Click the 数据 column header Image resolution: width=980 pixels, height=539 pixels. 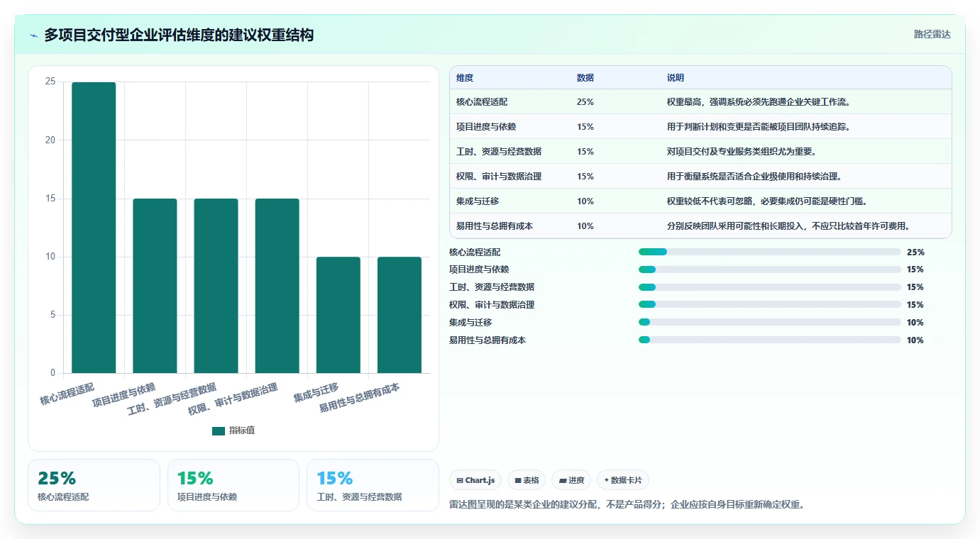[x=585, y=78]
